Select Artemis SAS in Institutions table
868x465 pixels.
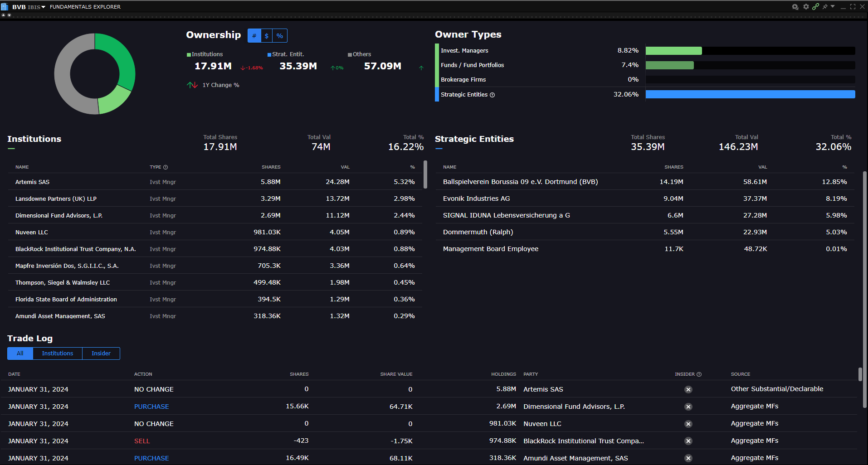[x=215, y=182]
